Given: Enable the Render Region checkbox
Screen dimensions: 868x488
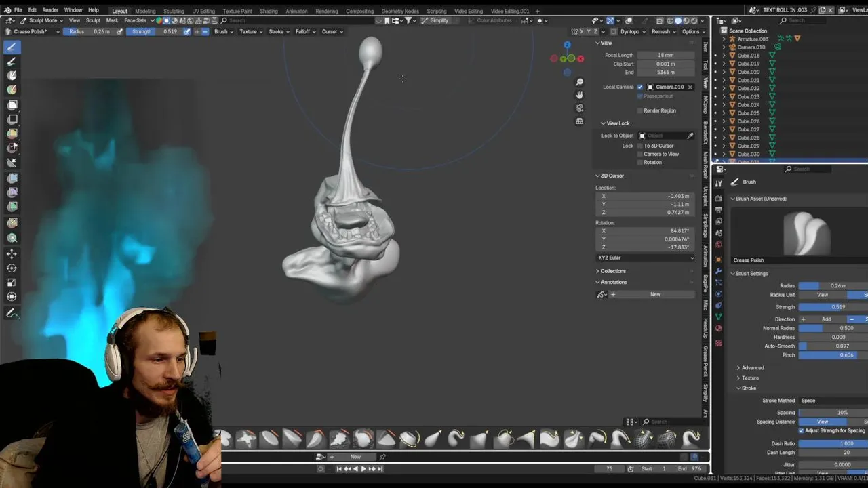Looking at the screenshot, I should point(639,110).
